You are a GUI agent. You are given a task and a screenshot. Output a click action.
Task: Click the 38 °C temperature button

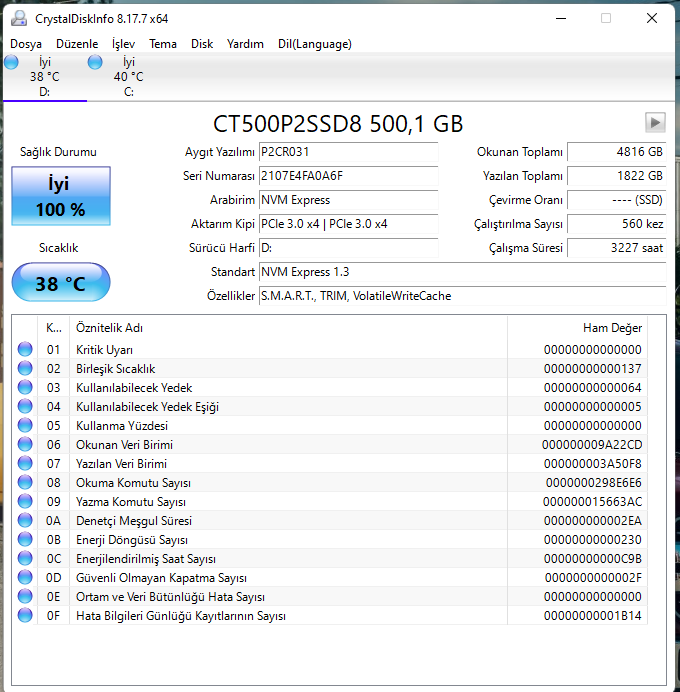(x=60, y=282)
